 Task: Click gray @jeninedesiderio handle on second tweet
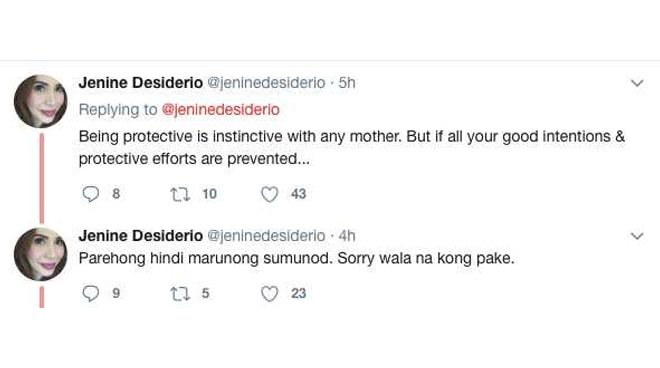[266, 236]
